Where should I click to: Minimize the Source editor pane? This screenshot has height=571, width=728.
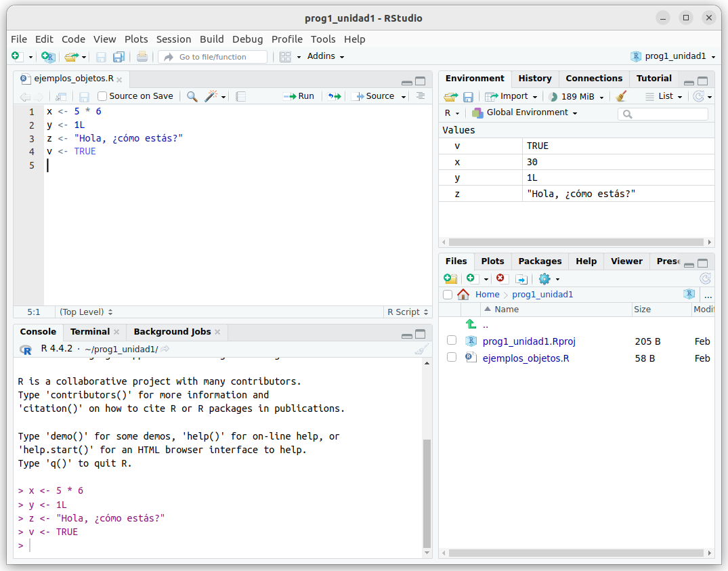(407, 82)
